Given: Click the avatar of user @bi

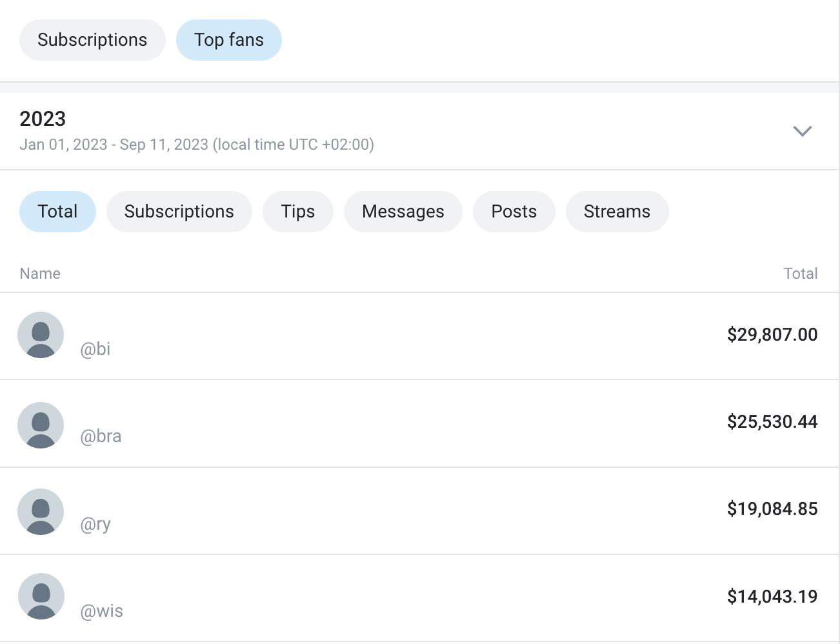Looking at the screenshot, I should point(41,335).
